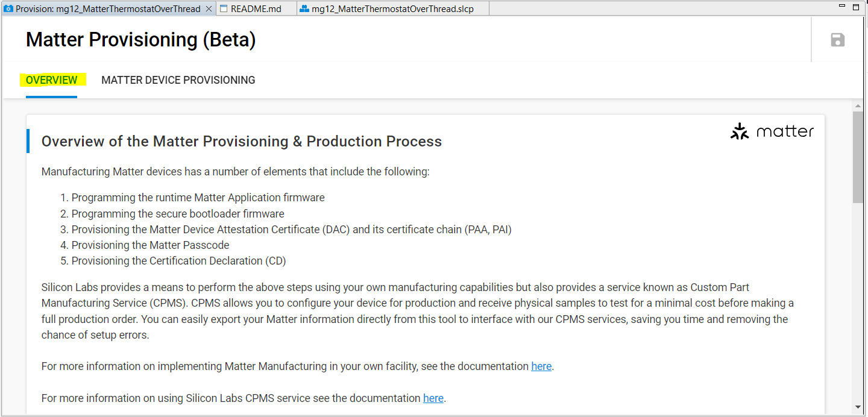Screen dimensions: 868x417
Task: Click the scrollbar up arrow
Action: [x=857, y=106]
